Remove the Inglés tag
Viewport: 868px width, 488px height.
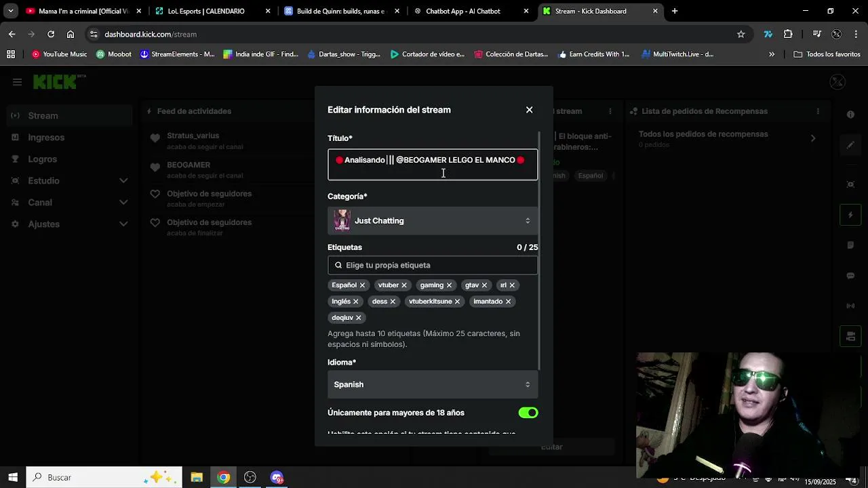click(x=356, y=302)
